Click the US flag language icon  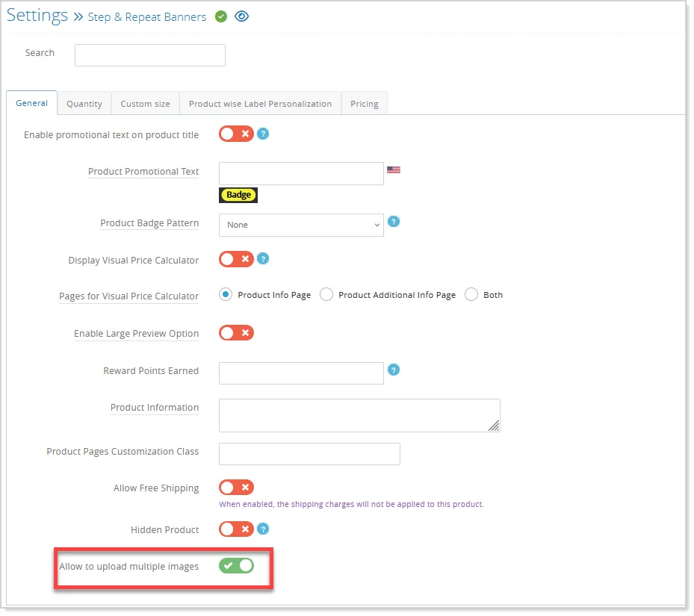pyautogui.click(x=394, y=170)
